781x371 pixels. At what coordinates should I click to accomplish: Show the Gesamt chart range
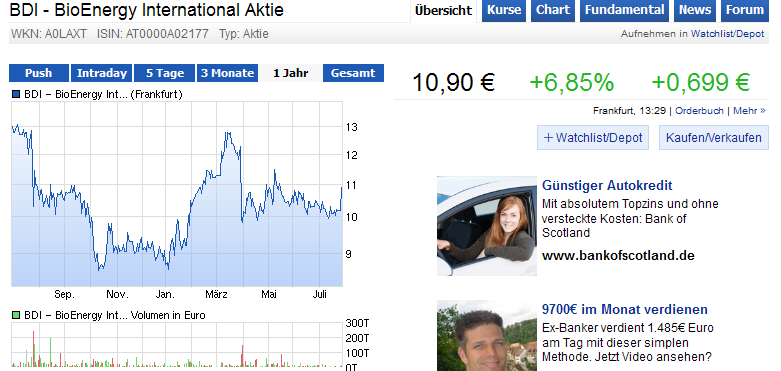click(x=353, y=73)
